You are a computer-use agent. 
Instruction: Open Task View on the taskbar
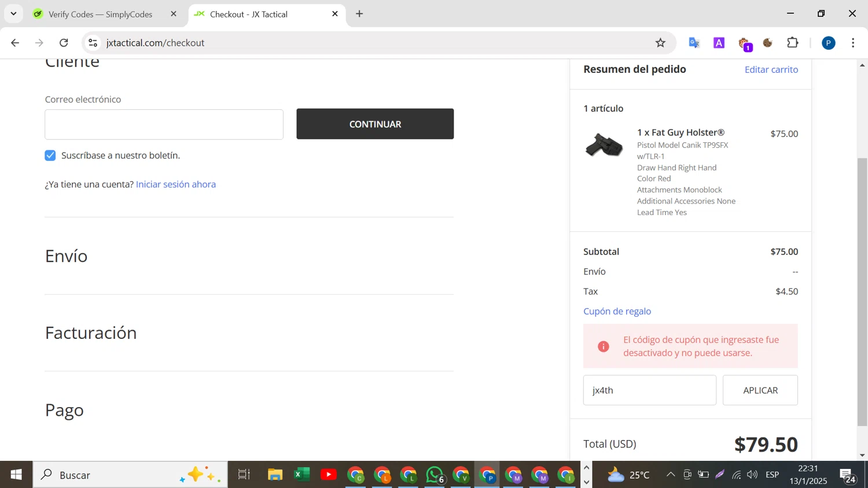[x=244, y=475]
